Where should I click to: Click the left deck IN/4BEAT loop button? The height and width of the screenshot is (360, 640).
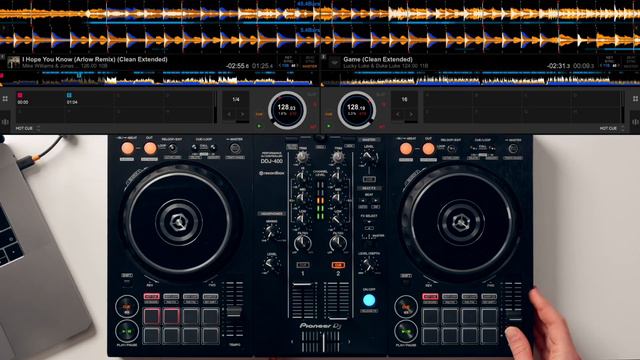(127, 148)
